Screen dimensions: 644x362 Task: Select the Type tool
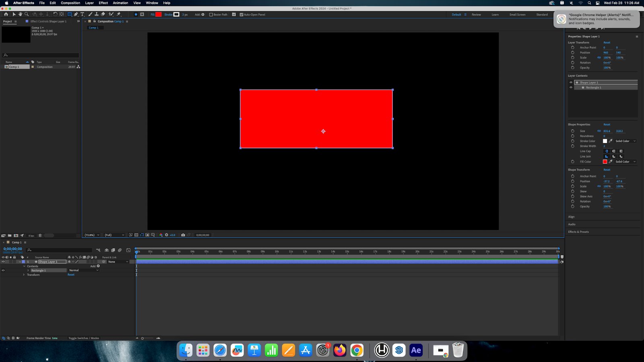83,14
